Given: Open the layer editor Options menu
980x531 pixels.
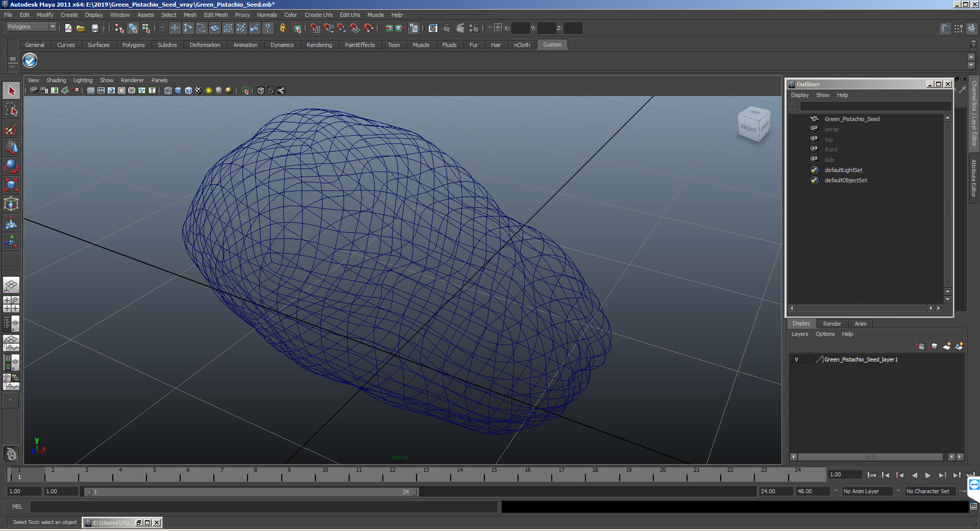Looking at the screenshot, I should [x=825, y=334].
